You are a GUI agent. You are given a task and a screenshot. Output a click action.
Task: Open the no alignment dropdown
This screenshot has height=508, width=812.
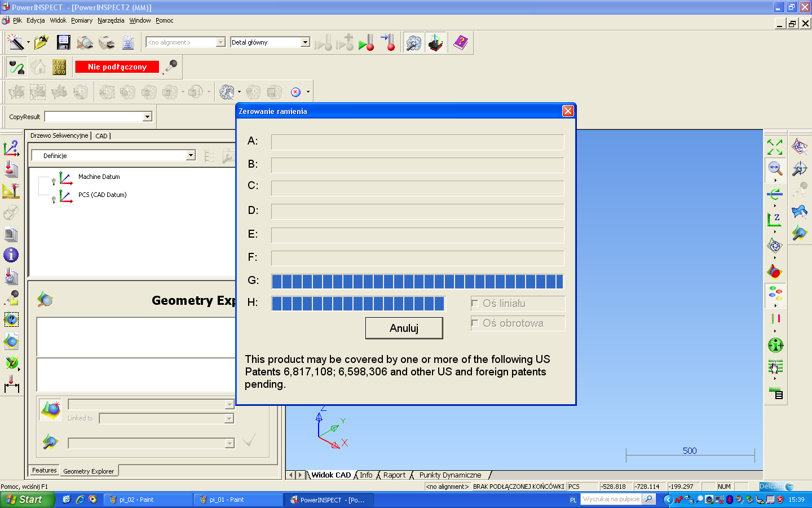(220, 42)
